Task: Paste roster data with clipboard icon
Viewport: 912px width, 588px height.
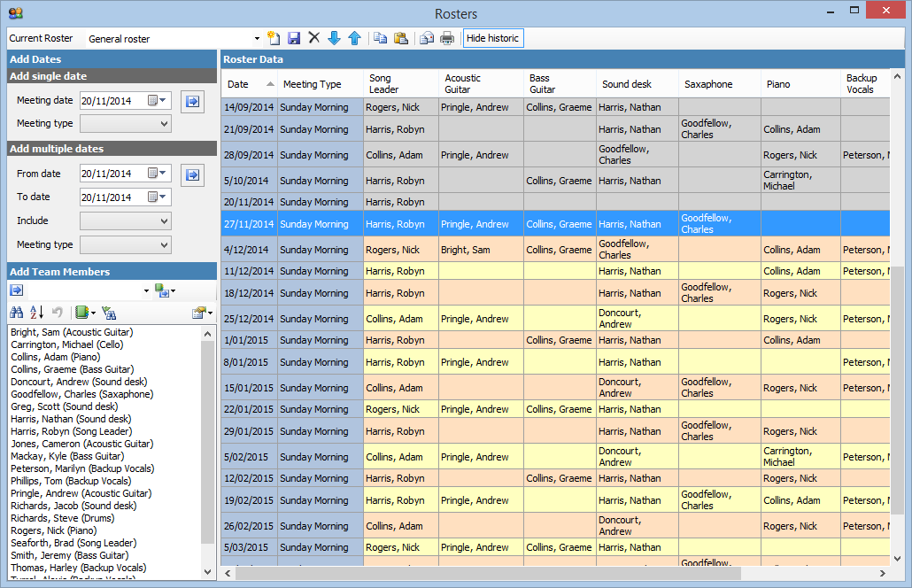Action: click(401, 38)
